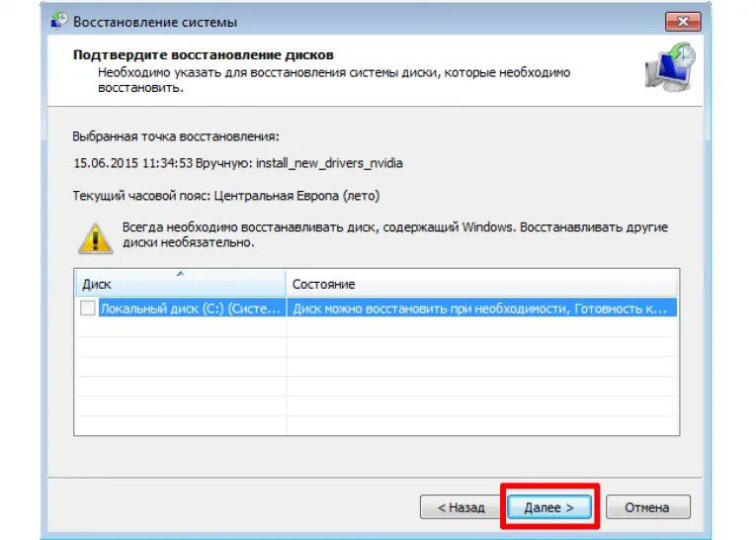Check the Локальный диск (C:) checkbox
Image resolution: width=756 pixels, height=540 pixels.
pos(87,308)
